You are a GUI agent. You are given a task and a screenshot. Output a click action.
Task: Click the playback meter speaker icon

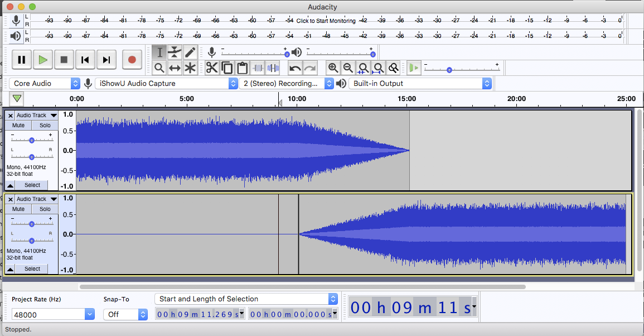[x=16, y=36]
